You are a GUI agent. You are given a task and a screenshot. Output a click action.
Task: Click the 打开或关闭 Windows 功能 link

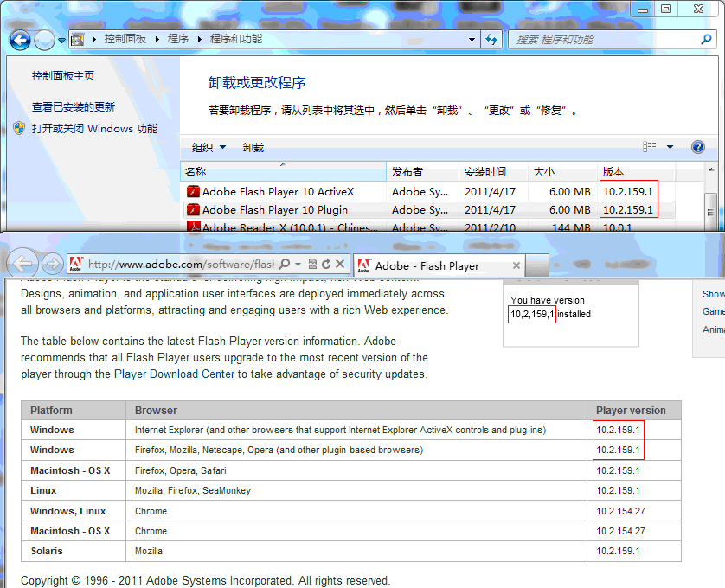pyautogui.click(x=94, y=129)
